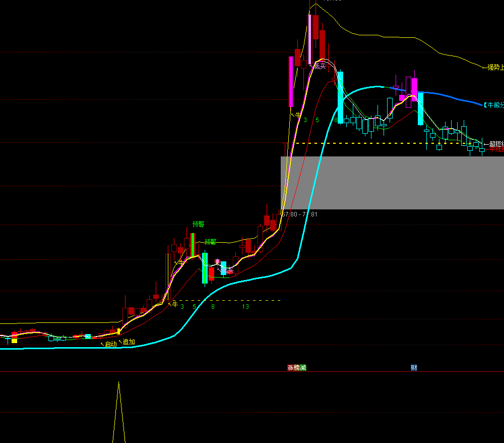Click the topmost green 预警 warning label
This screenshot has height=443, width=504.
[x=199, y=224]
